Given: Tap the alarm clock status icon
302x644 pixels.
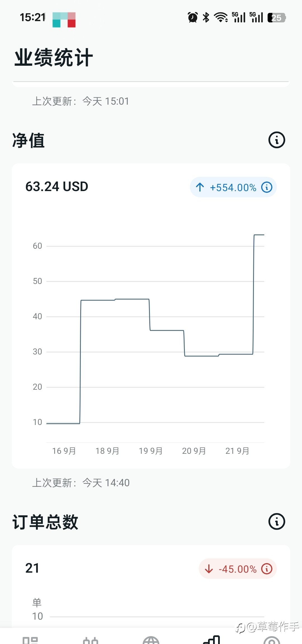Looking at the screenshot, I should [193, 17].
